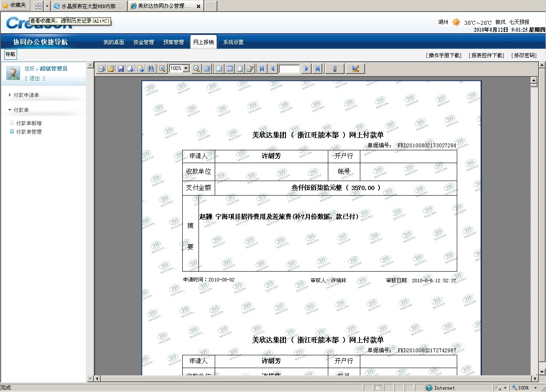
Task: Click the 许胡芳 applicant cell in first form
Action: 272,156
